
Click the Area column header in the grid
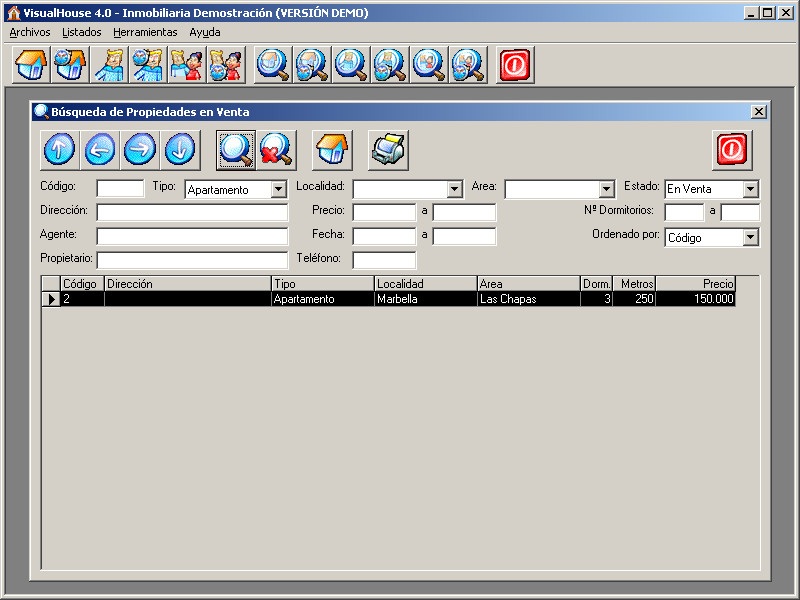(x=529, y=284)
